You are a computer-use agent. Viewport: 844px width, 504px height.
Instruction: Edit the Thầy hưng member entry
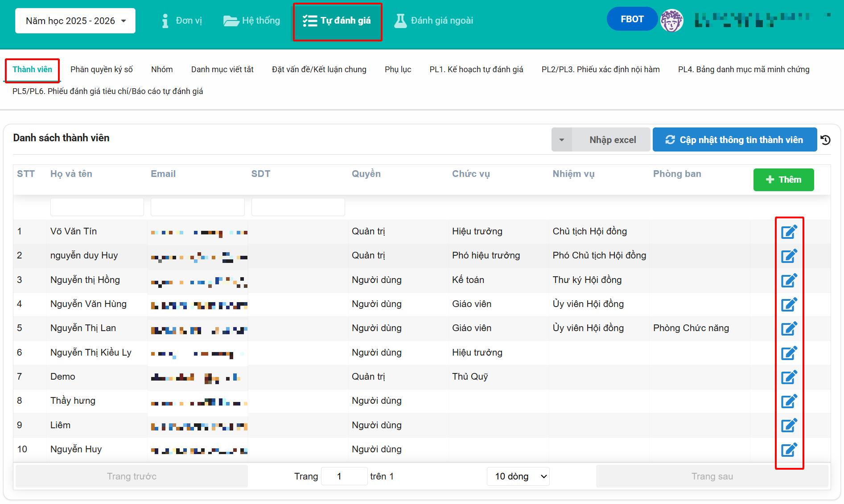789,401
